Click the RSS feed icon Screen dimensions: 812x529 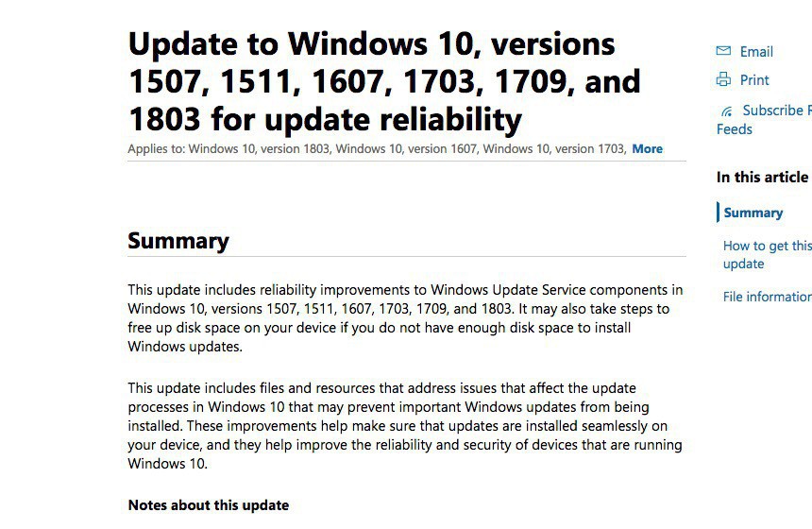click(x=724, y=111)
